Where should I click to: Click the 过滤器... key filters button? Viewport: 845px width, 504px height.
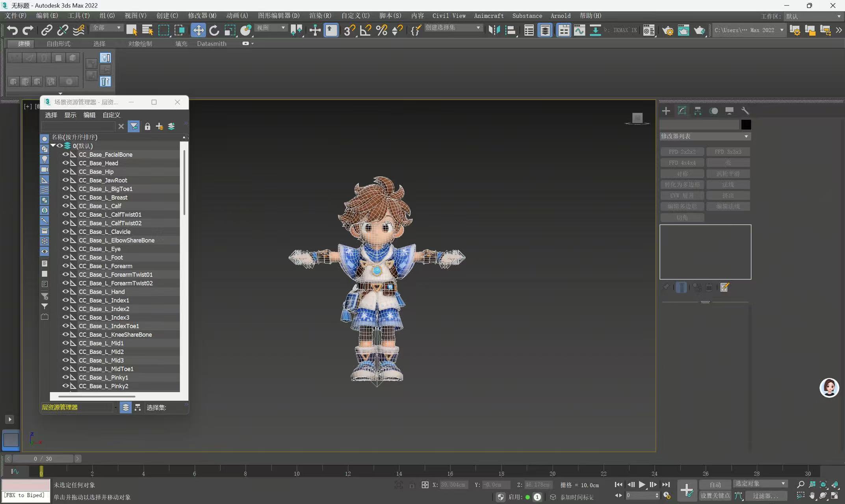(x=765, y=496)
